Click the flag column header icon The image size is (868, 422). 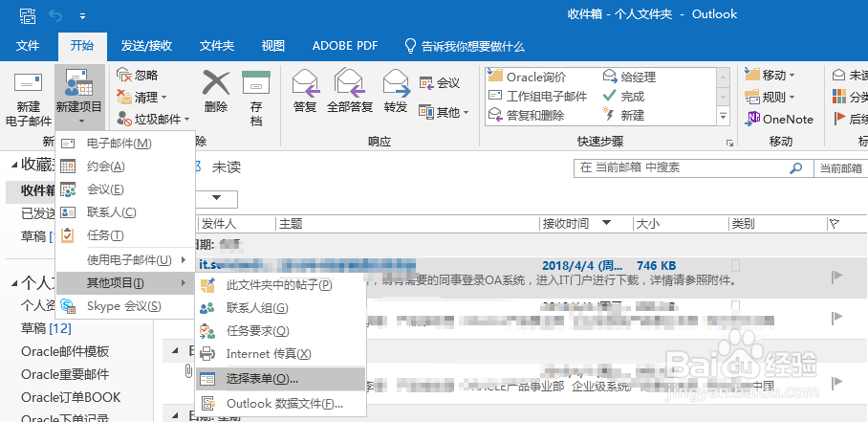tap(835, 224)
